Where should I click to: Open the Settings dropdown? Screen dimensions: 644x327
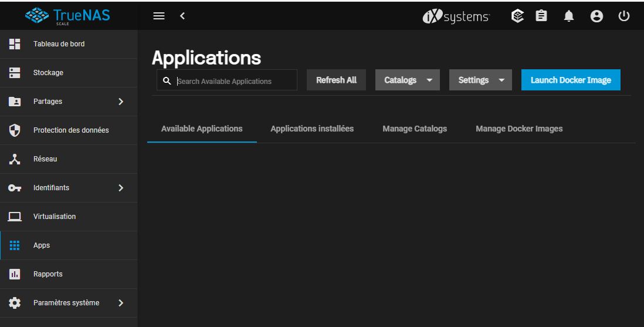pyautogui.click(x=480, y=80)
